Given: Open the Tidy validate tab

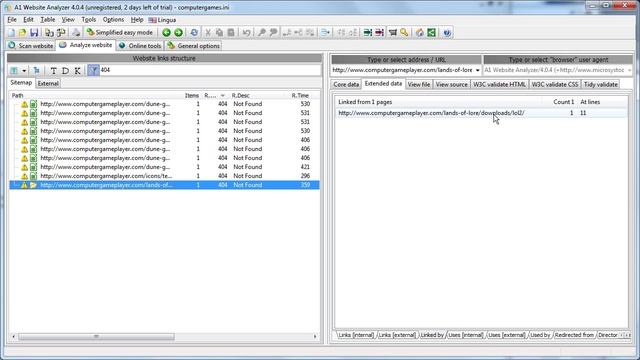Looking at the screenshot, I should click(x=600, y=84).
